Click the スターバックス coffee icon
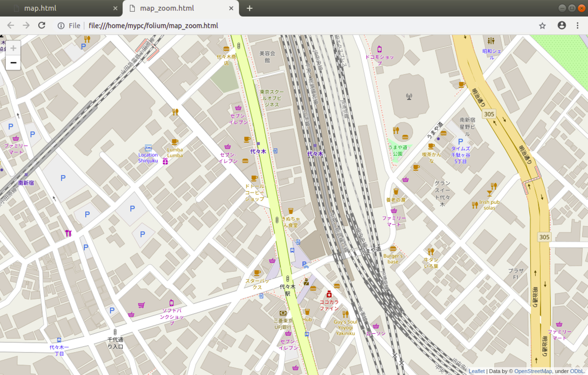 (257, 273)
